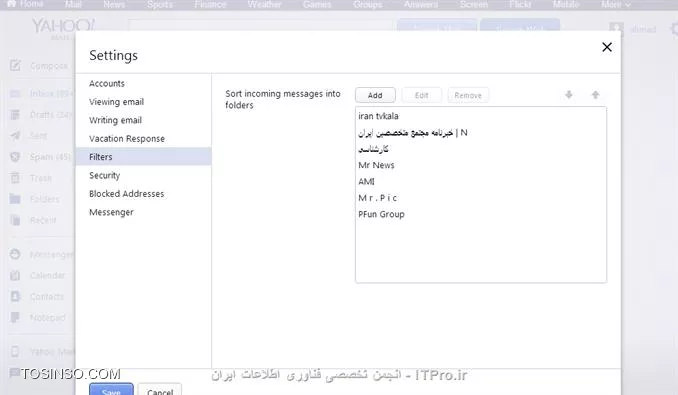Open Trash bin icon in sidebar
Viewport: 678px width, 395px height.
point(15,178)
